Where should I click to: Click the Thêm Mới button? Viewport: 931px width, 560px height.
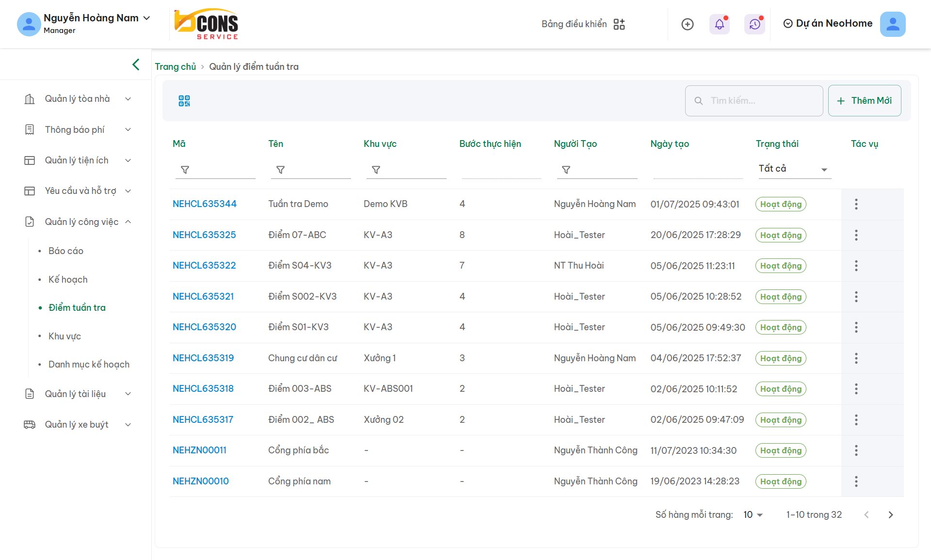coord(865,100)
